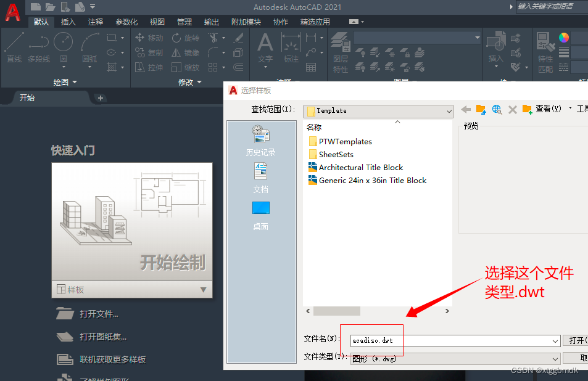
Task: Open Layer Properties (图层特性) panel
Action: 341,52
